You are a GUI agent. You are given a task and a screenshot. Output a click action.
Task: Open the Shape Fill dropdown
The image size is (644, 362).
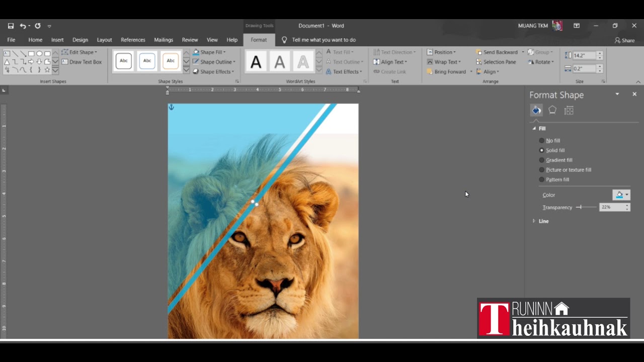209,52
